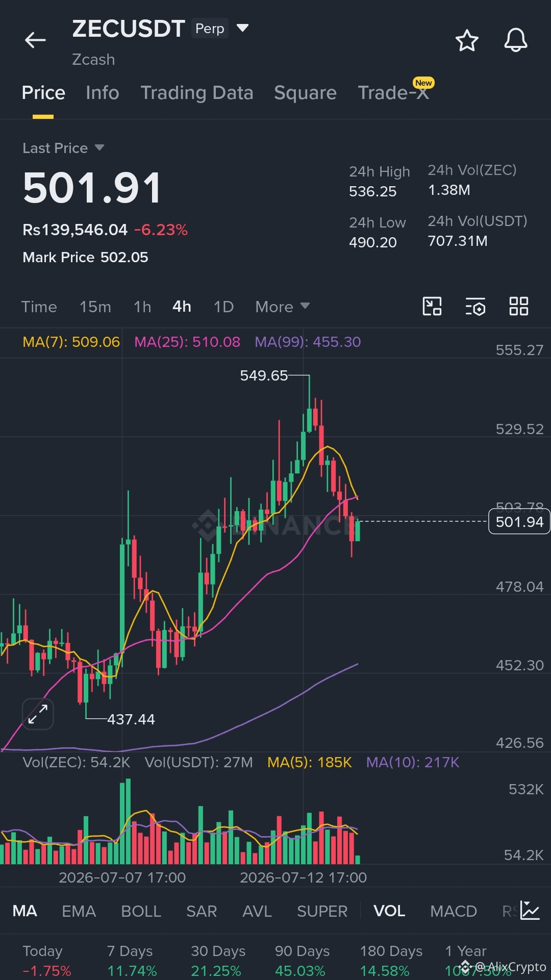Tap the 2026-07-12 17:00 date label
This screenshot has height=980, width=551.
click(x=304, y=877)
